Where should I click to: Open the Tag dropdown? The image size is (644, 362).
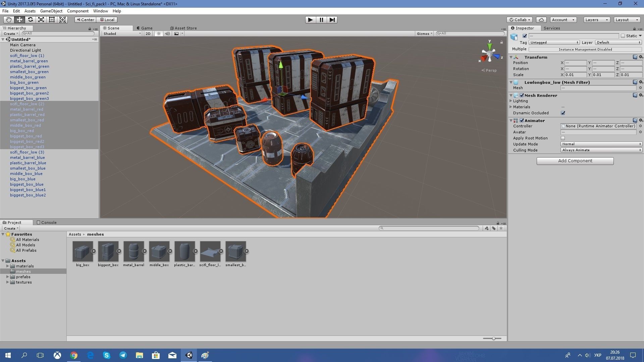point(554,43)
